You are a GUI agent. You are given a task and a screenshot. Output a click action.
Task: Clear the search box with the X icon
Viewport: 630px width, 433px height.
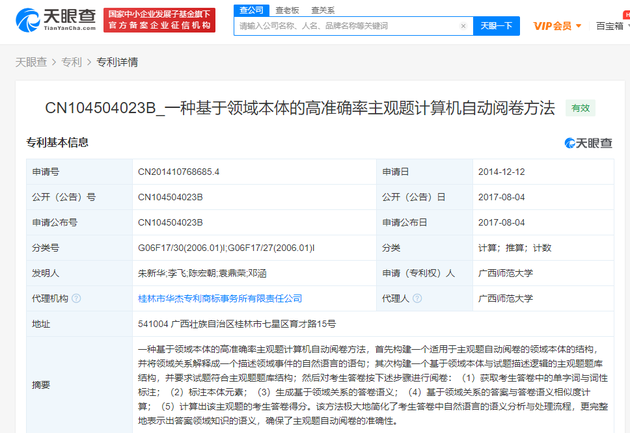pyautogui.click(x=463, y=26)
